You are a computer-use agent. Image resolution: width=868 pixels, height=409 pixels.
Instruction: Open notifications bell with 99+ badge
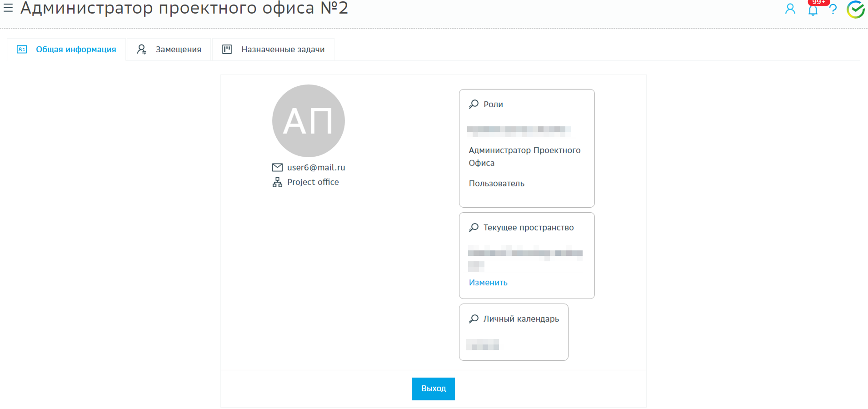tap(813, 10)
